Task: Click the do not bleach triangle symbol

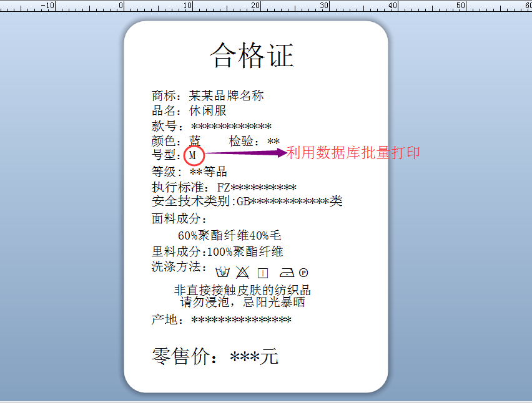Action: [x=243, y=271]
